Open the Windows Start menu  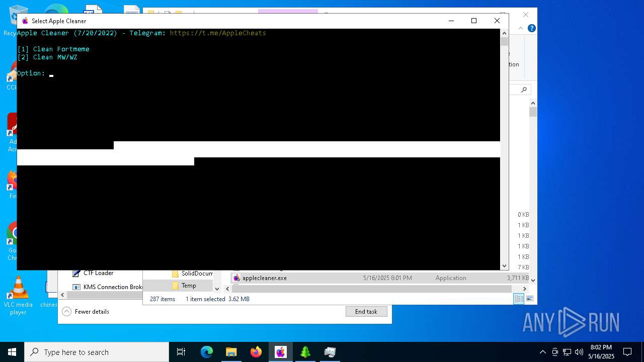click(x=12, y=352)
